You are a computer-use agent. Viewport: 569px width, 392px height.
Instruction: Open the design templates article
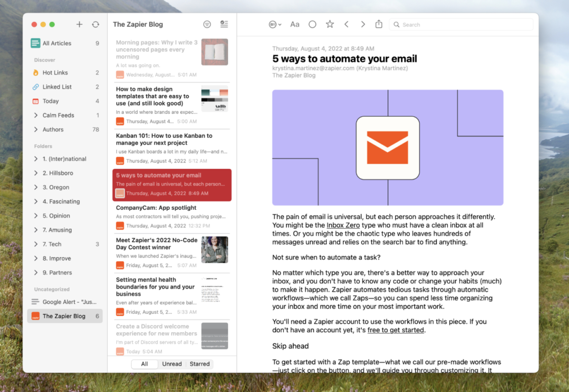point(172,105)
